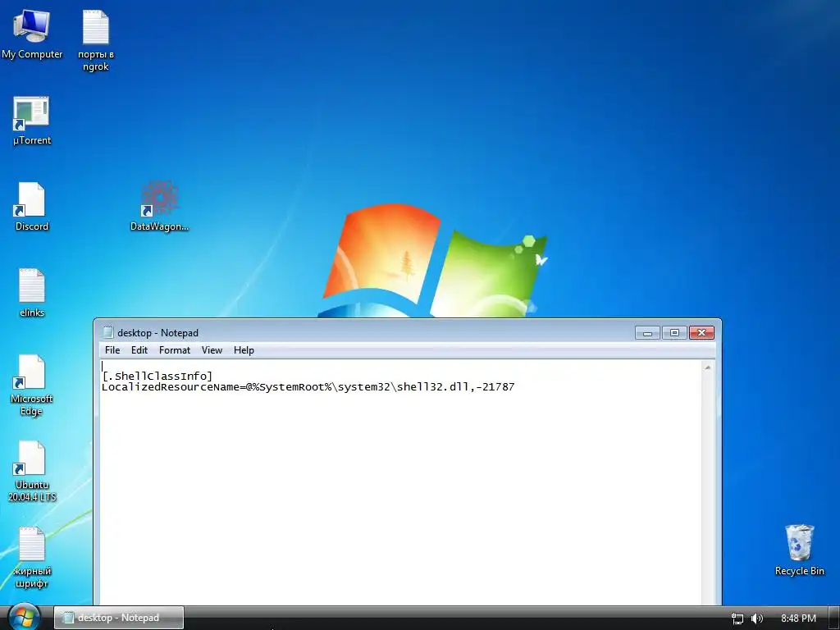Viewport: 840px width, 630px height.
Task: Maximize the Notepad window
Action: click(x=674, y=333)
